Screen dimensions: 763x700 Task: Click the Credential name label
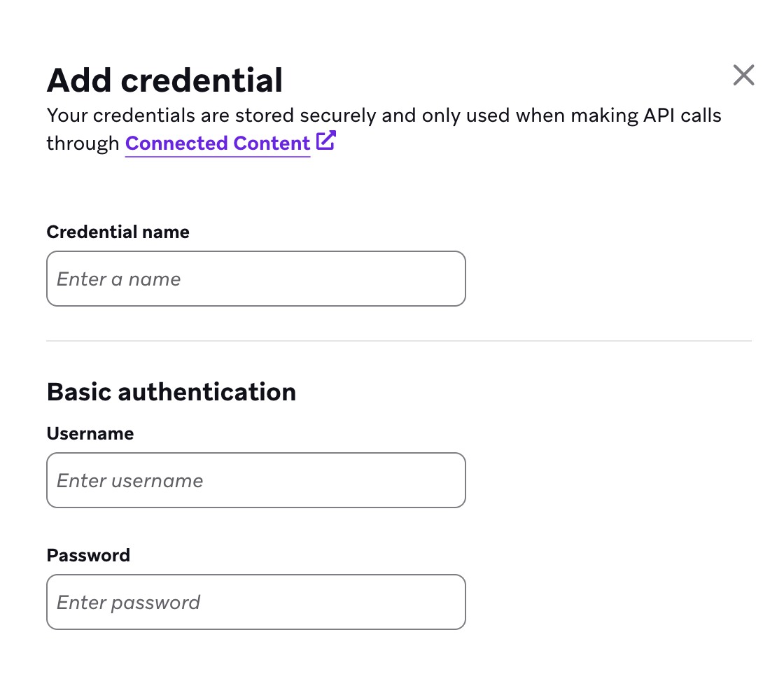coord(117,231)
